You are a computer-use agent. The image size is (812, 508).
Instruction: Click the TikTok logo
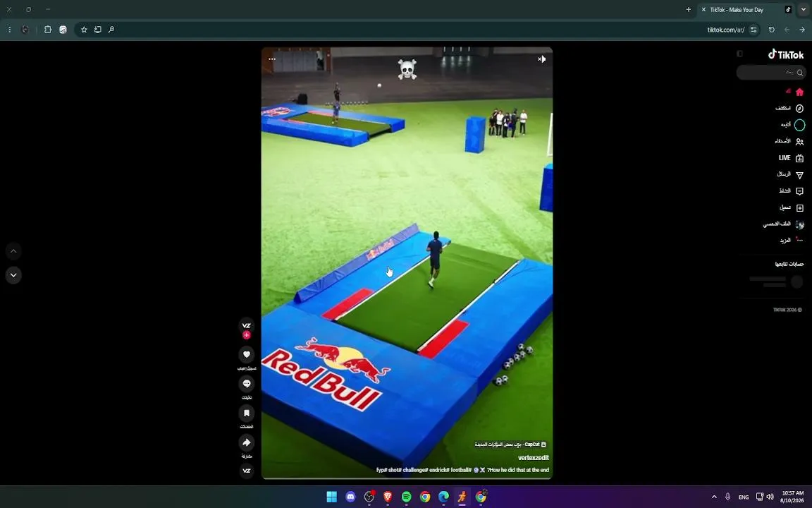click(x=786, y=54)
